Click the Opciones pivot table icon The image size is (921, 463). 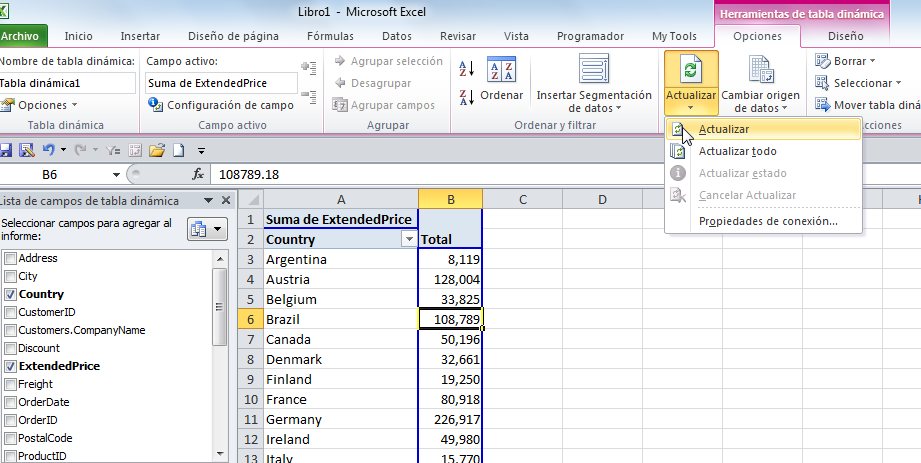point(7,105)
